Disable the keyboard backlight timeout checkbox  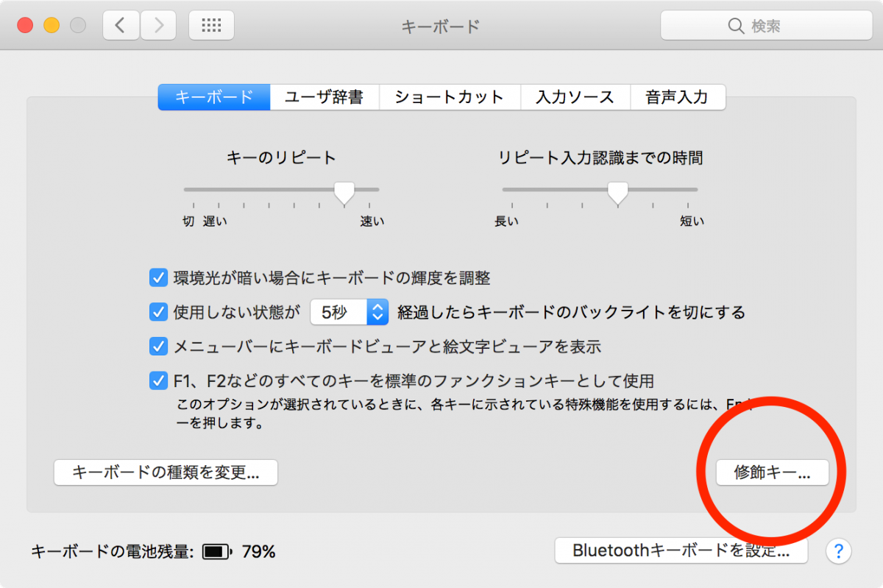coord(158,312)
